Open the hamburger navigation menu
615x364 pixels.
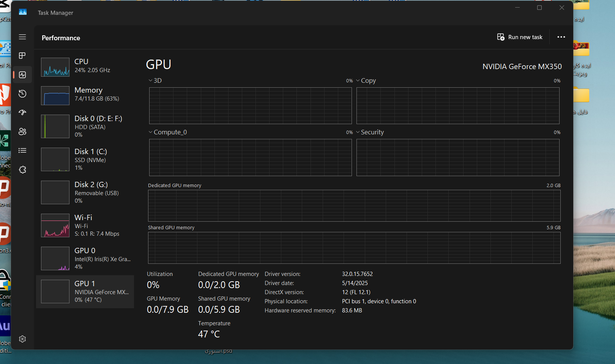pyautogui.click(x=22, y=37)
